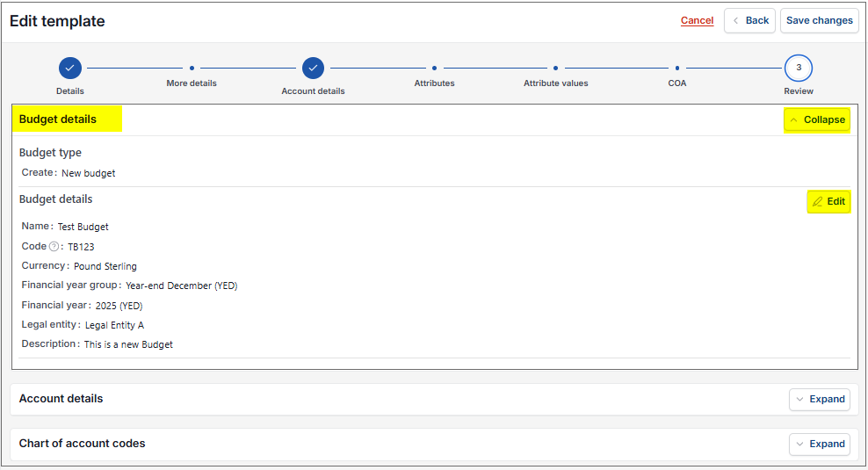Click the Cancel link
The height and width of the screenshot is (470, 868).
click(x=697, y=20)
